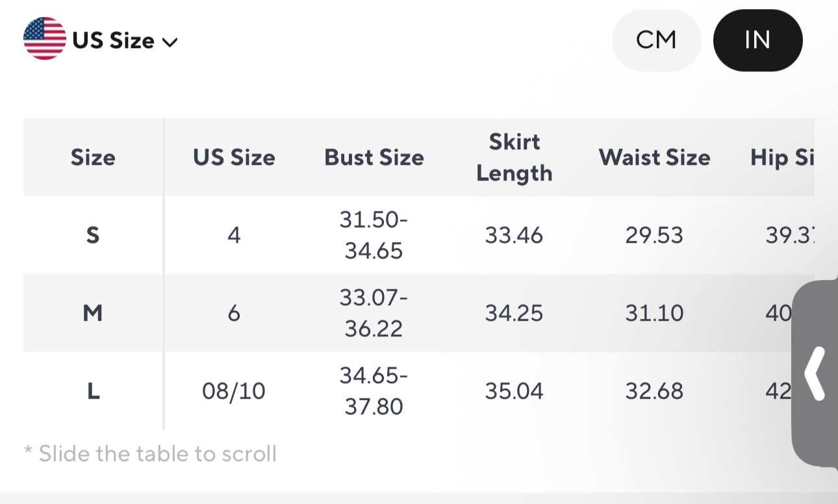Open the US Size region dropdown
The width and height of the screenshot is (838, 504).
[113, 41]
